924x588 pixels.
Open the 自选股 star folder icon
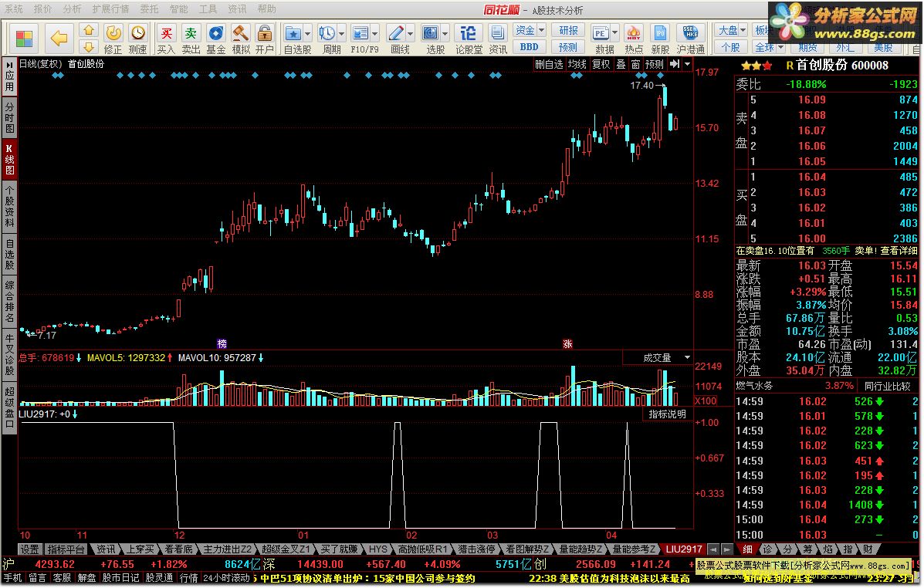tap(293, 33)
